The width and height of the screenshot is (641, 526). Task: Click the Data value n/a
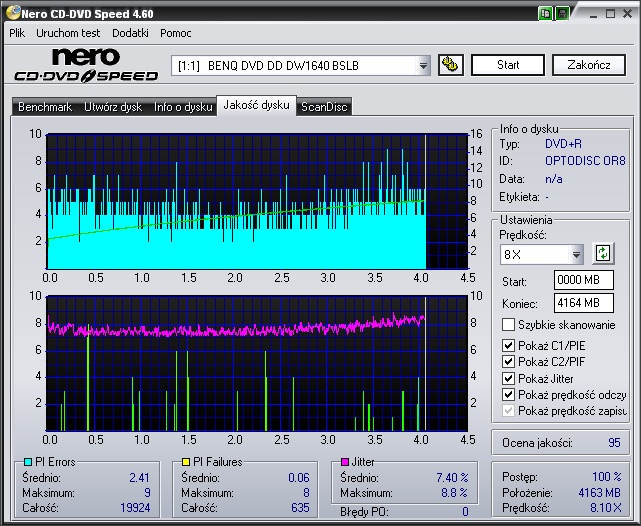(554, 179)
